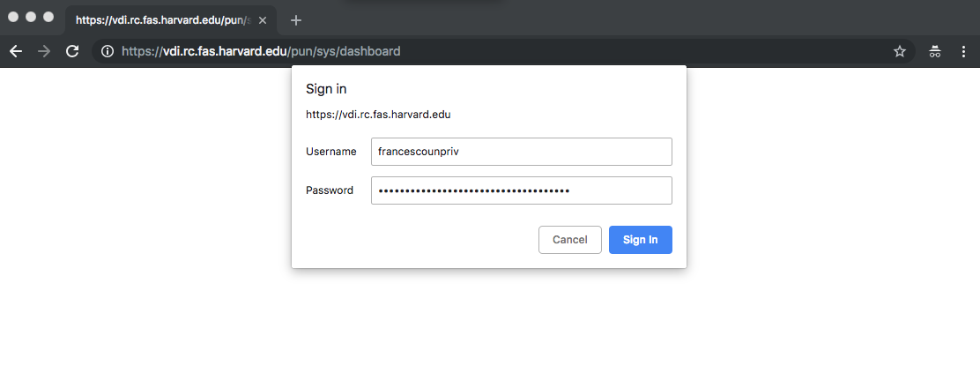The width and height of the screenshot is (980, 373).
Task: Go forward to the next page
Action: click(x=44, y=51)
